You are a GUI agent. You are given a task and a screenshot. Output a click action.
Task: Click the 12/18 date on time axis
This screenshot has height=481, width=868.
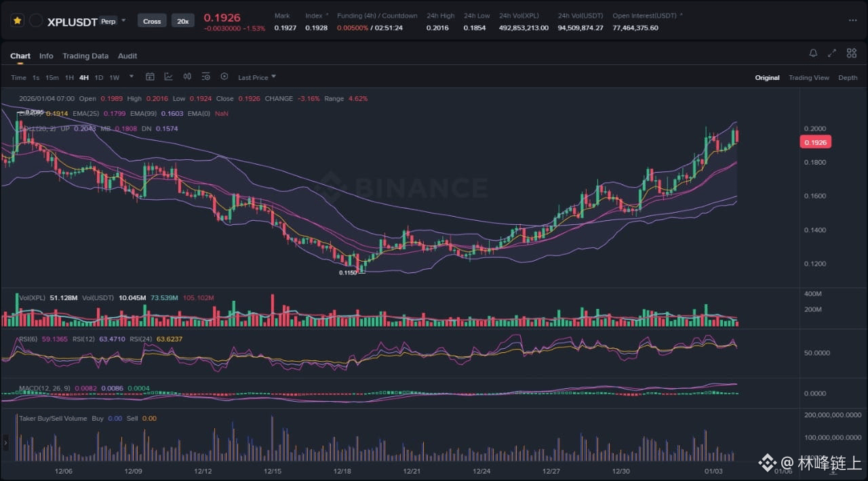point(342,471)
